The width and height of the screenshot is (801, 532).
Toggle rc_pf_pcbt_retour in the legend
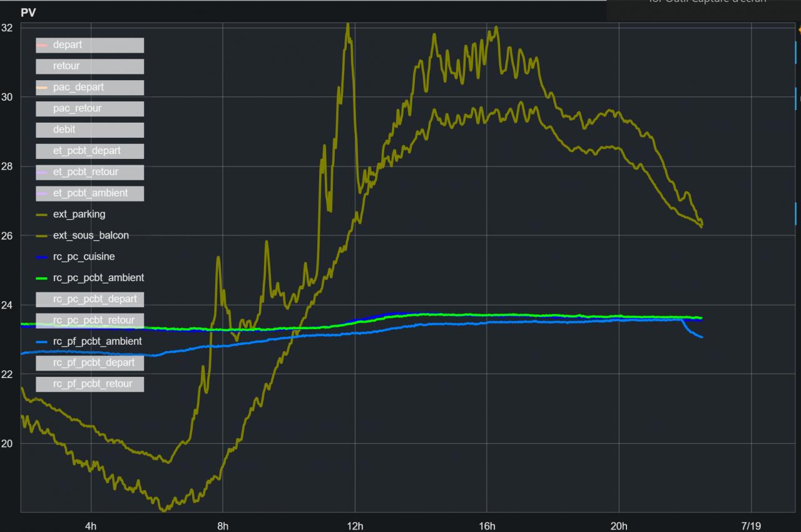coord(89,384)
